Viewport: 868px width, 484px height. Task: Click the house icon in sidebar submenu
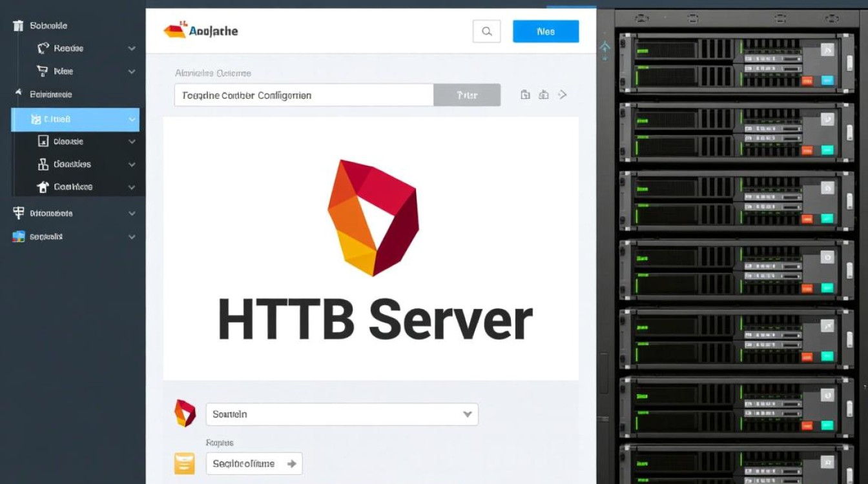[43, 187]
